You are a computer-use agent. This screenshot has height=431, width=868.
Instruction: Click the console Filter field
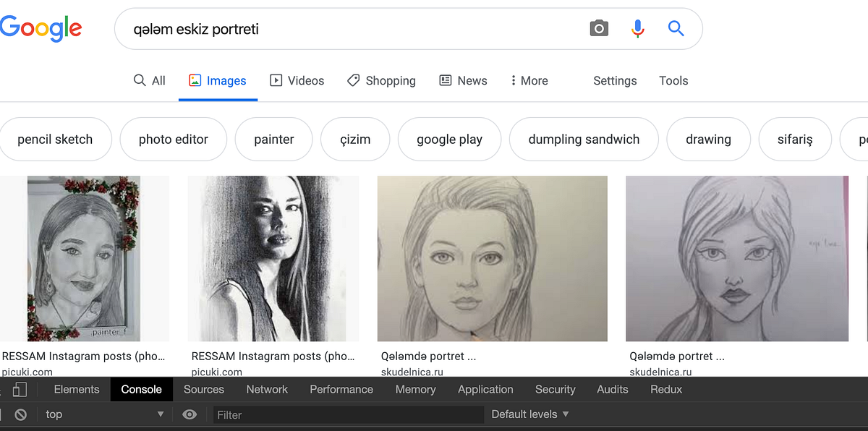point(347,414)
